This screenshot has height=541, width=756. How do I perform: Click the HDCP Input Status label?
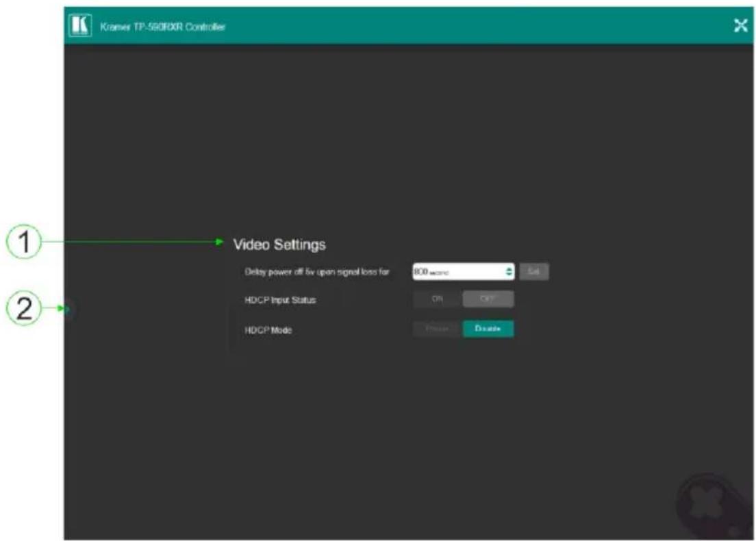coord(280,300)
